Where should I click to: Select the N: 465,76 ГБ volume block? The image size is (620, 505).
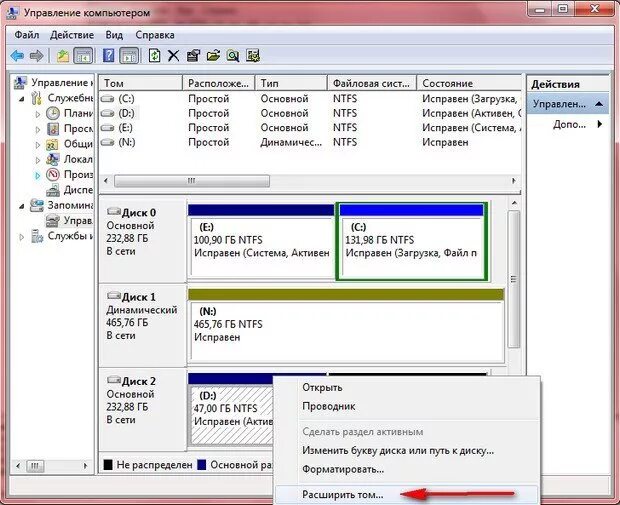pos(346,326)
